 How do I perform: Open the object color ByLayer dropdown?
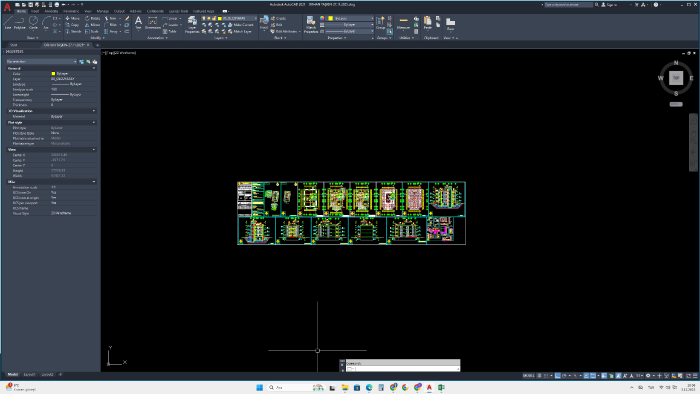350,18
